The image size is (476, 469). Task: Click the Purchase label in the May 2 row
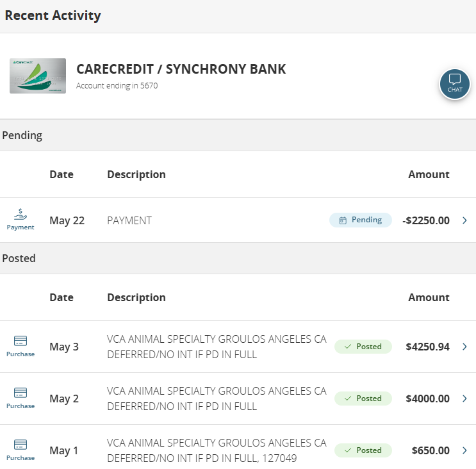coord(21,406)
